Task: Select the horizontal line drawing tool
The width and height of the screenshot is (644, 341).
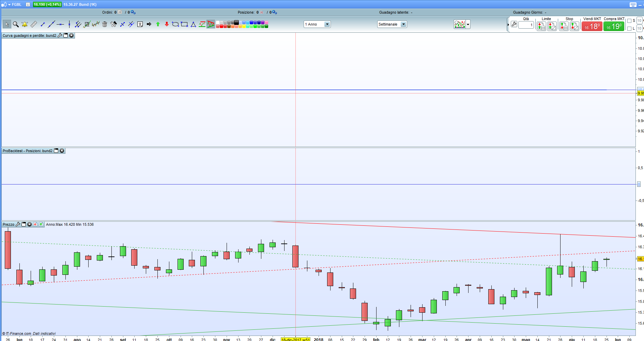Action: pos(60,24)
